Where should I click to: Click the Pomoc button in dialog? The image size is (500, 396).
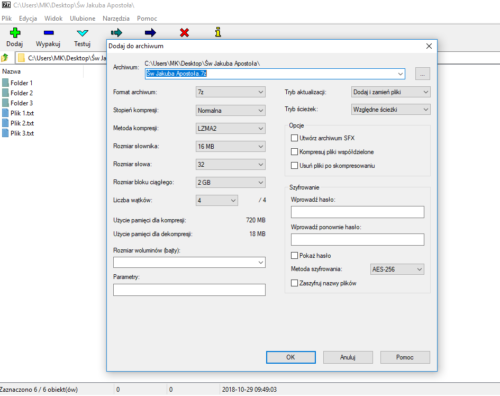click(x=405, y=357)
